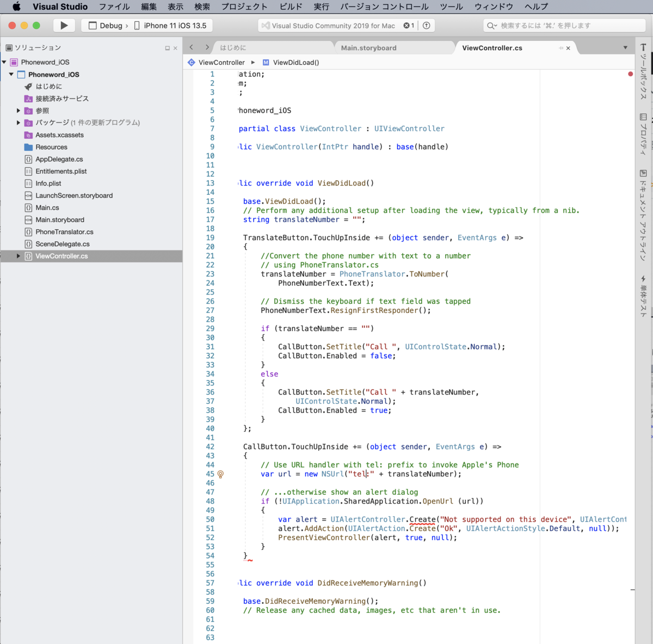This screenshot has width=653, height=644.
Task: Expand the パッケージ folder
Action: pos(19,122)
